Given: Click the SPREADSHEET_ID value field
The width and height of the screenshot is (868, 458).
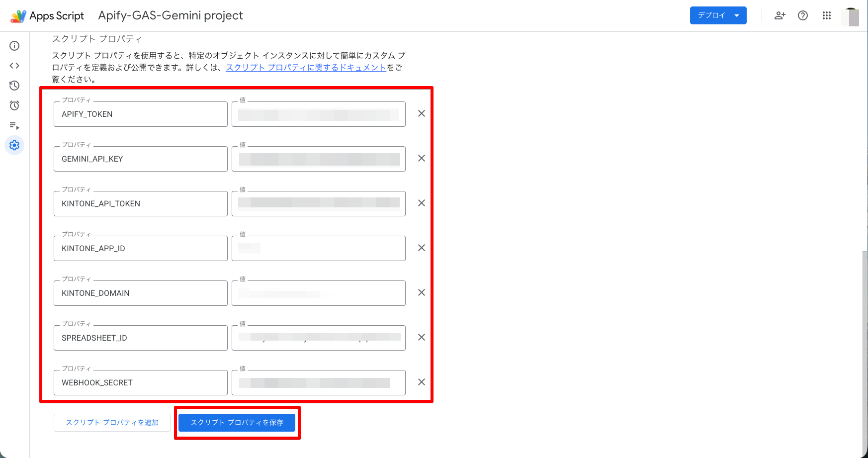Looking at the screenshot, I should [319, 338].
